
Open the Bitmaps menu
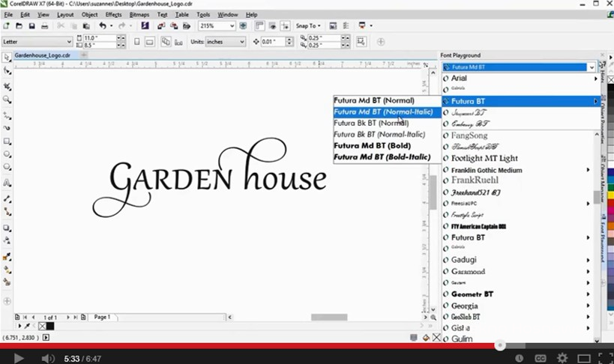[x=139, y=14]
